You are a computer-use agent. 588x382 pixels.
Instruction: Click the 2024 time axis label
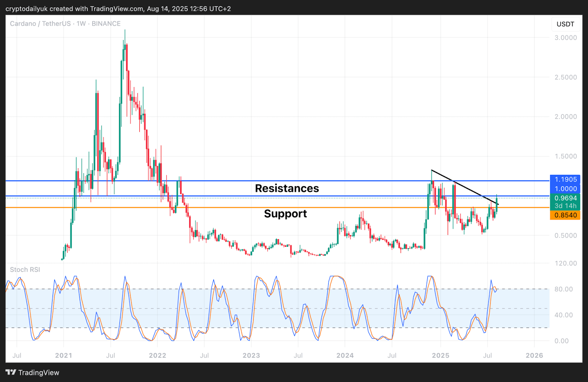pos(345,356)
